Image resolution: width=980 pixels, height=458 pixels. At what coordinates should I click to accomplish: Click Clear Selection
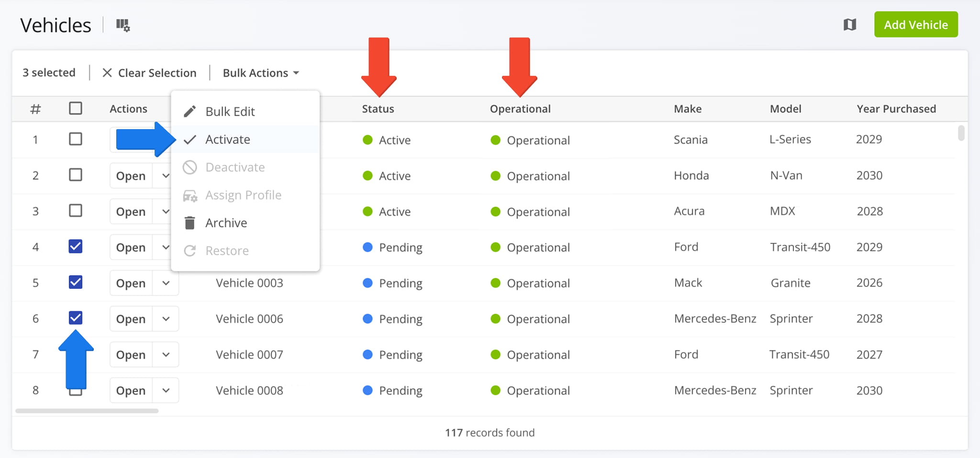point(149,73)
